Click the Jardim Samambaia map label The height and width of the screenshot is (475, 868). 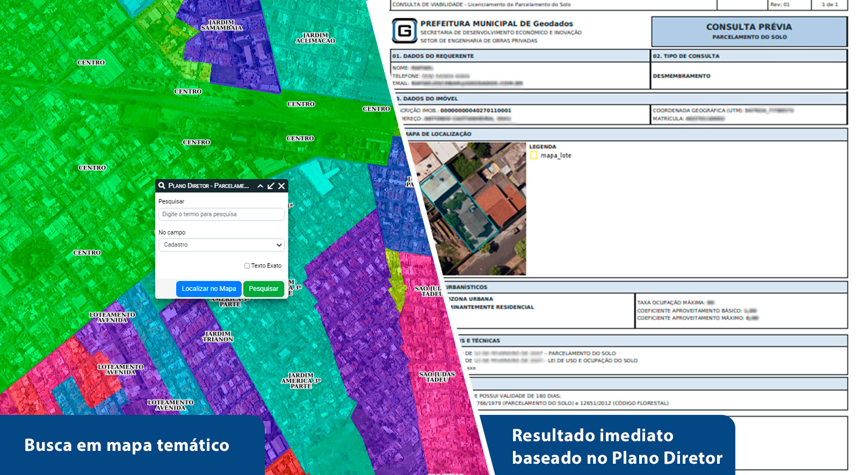(221, 25)
